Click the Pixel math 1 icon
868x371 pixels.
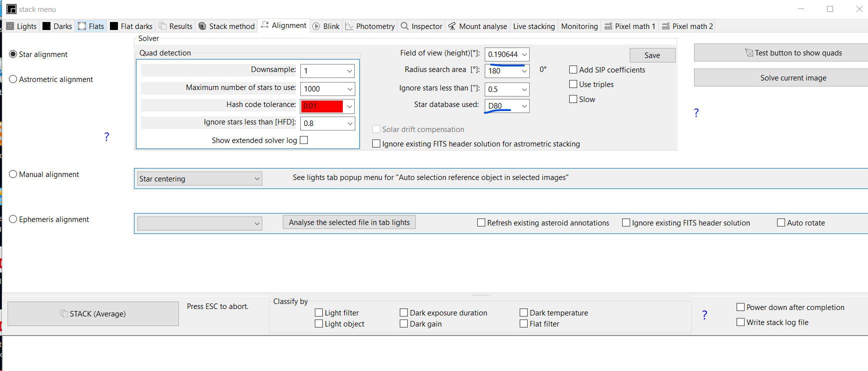608,26
